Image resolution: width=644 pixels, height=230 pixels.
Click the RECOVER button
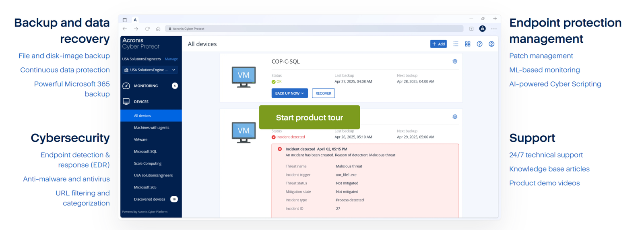(323, 93)
